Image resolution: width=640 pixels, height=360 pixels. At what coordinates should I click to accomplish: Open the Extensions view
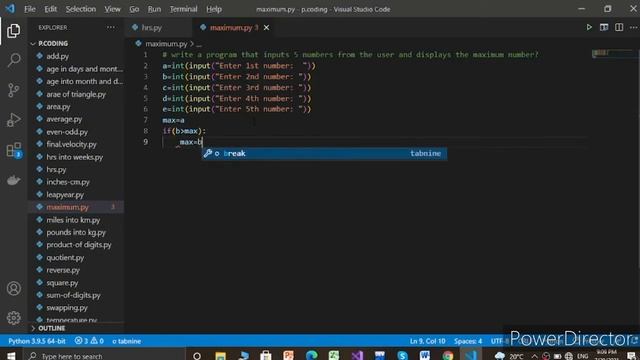[13, 150]
